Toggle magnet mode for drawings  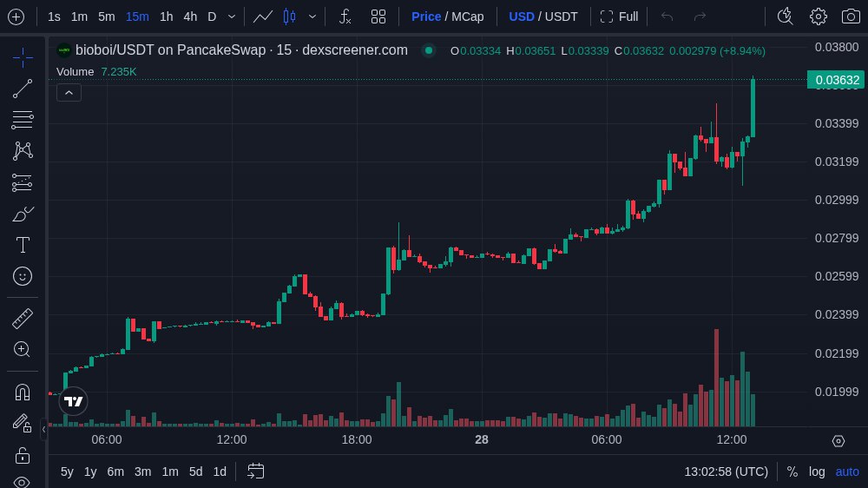click(x=23, y=392)
